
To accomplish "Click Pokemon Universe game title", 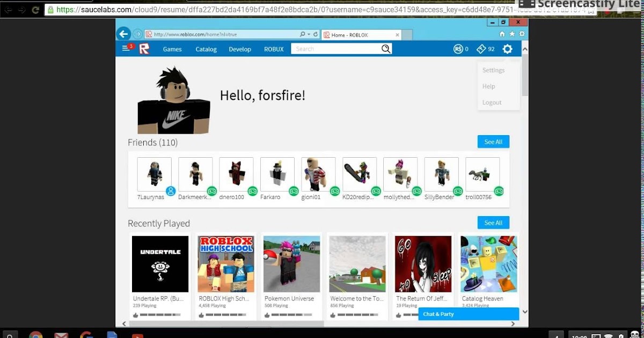I will 289,298.
